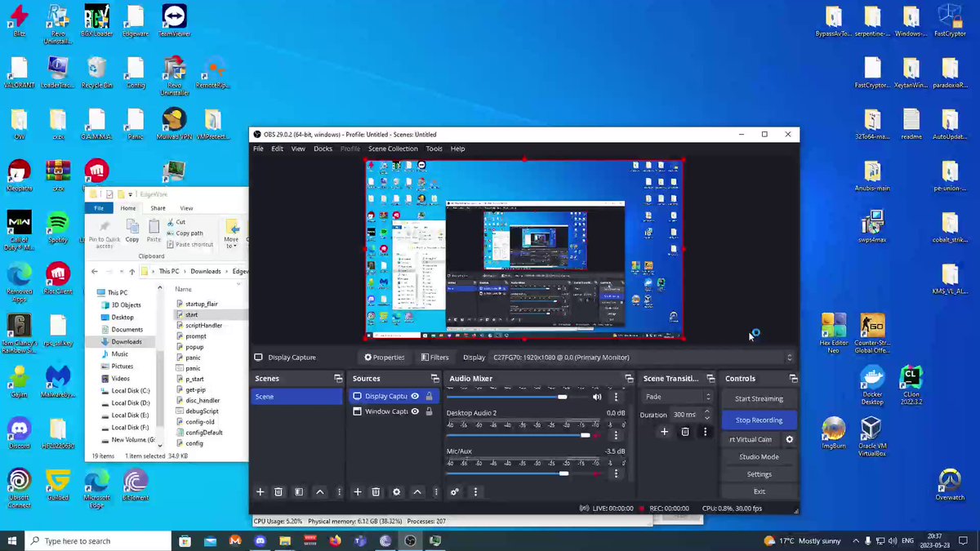Mute top audio channel speaker icon

(597, 397)
